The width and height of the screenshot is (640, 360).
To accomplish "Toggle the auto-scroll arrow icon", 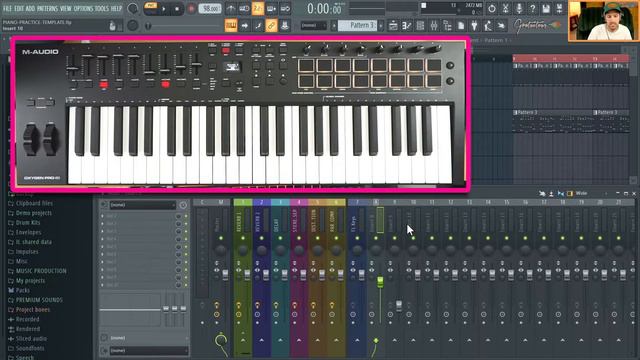I will click(244, 26).
